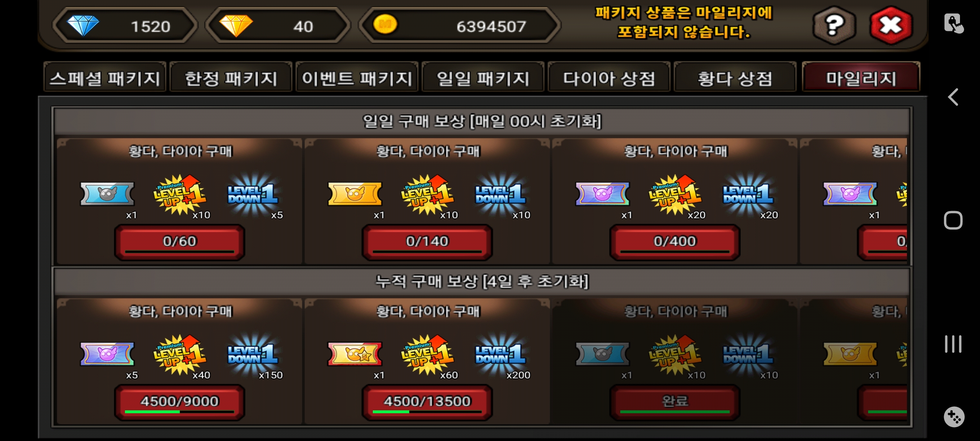980x441 pixels.
Task: Tap the touch gesture icon at top right
Action: click(954, 23)
